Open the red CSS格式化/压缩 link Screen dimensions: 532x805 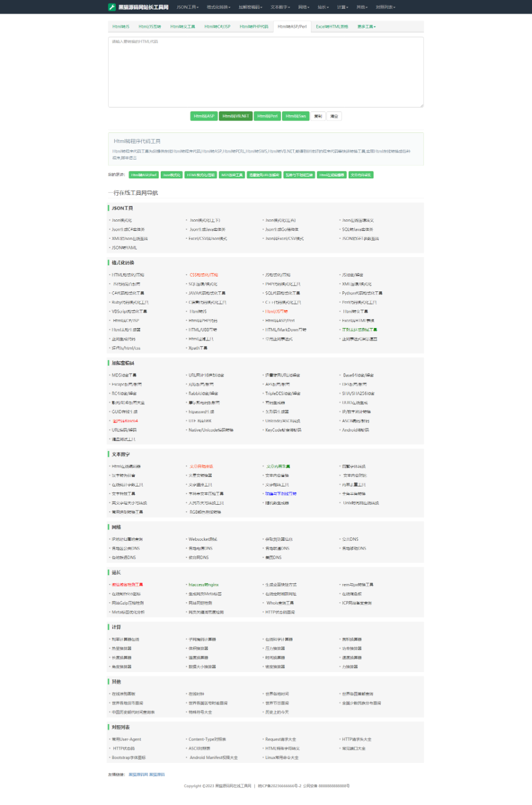203,275
